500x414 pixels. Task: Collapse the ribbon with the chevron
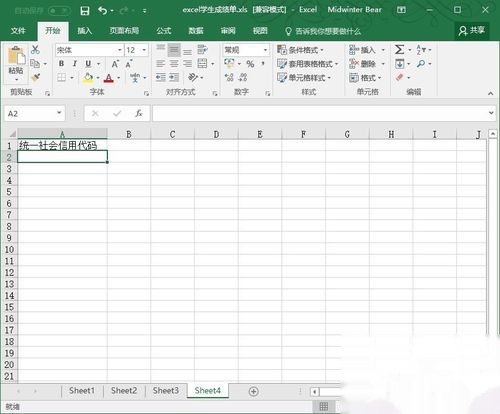click(490, 93)
